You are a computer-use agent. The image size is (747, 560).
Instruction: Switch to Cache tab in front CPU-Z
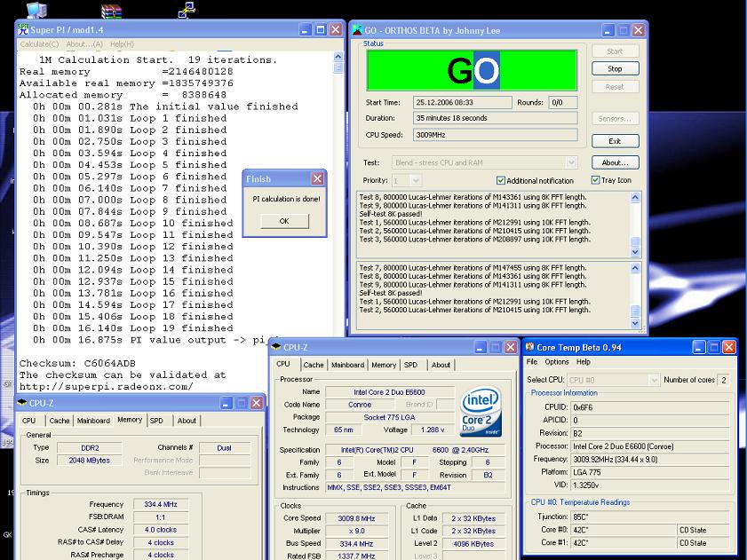(314, 365)
